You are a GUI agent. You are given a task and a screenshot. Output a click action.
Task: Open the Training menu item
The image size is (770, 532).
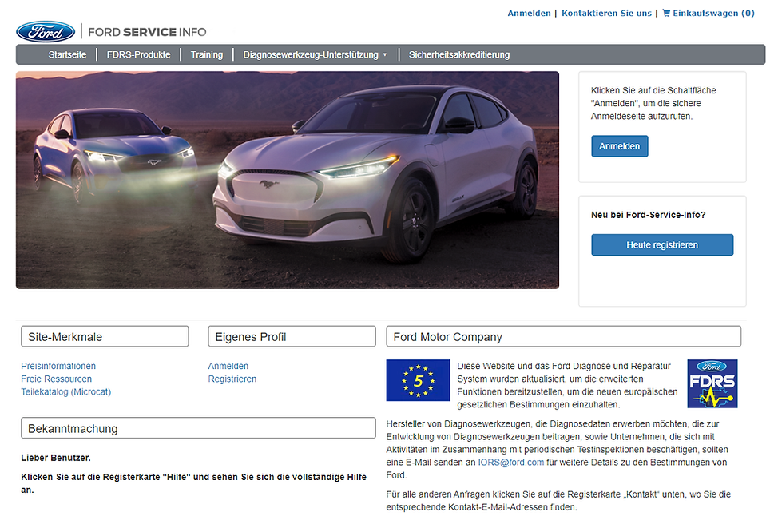(207, 54)
